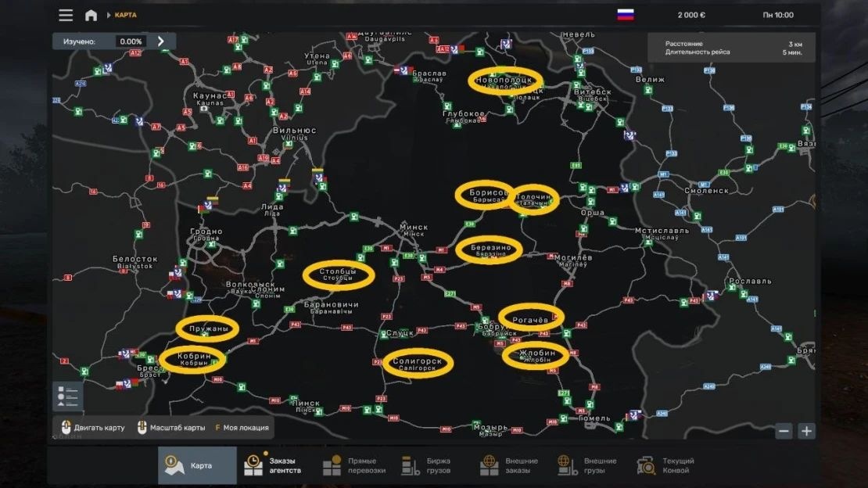
Task: Click the 2 000 € balance display
Action: pos(691,15)
